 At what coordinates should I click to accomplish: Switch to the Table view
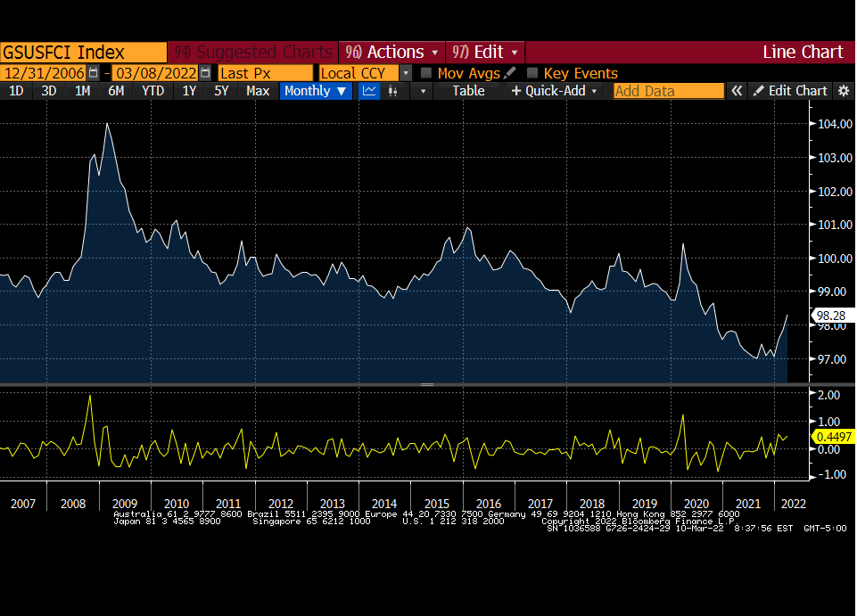click(x=468, y=91)
